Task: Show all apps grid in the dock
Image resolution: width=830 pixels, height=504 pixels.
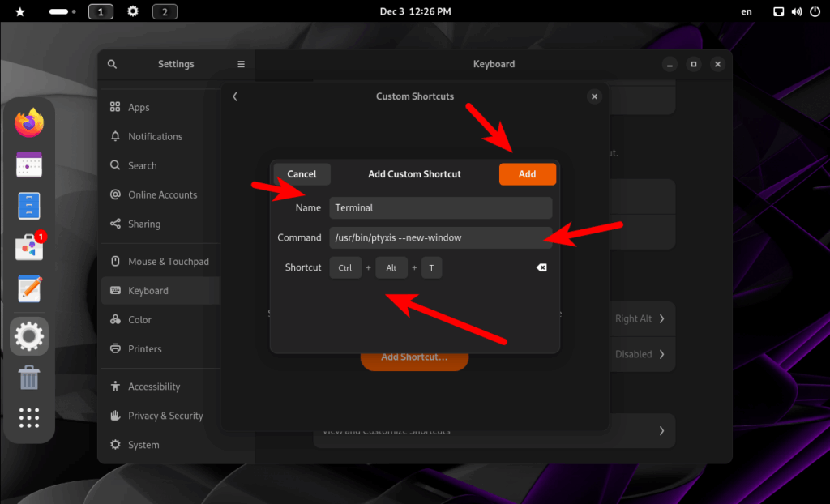Action: (29, 418)
